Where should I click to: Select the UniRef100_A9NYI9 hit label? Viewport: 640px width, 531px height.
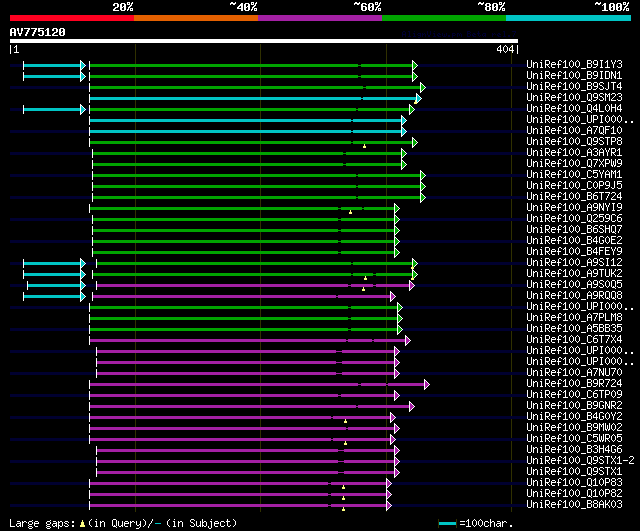click(x=574, y=207)
